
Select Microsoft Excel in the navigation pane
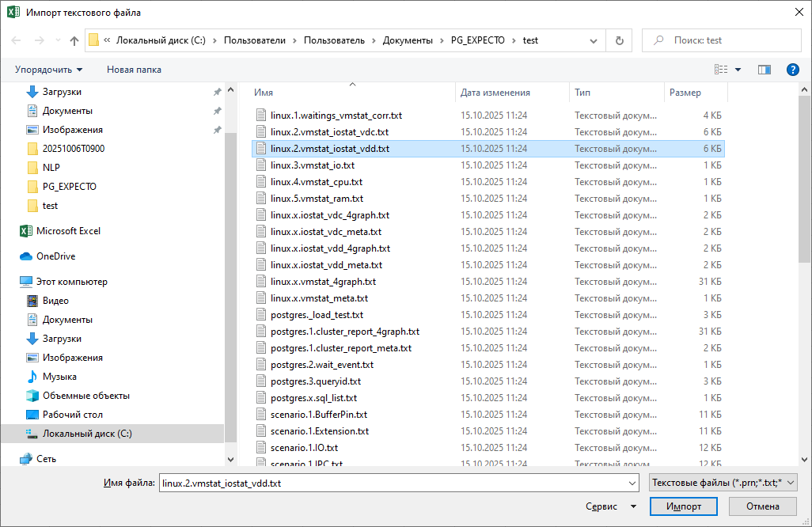tap(68, 231)
